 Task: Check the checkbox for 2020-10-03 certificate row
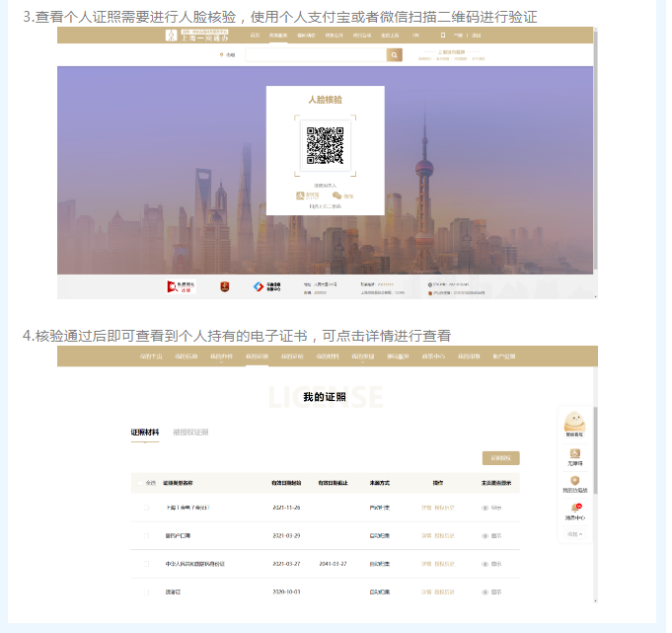pyautogui.click(x=146, y=592)
